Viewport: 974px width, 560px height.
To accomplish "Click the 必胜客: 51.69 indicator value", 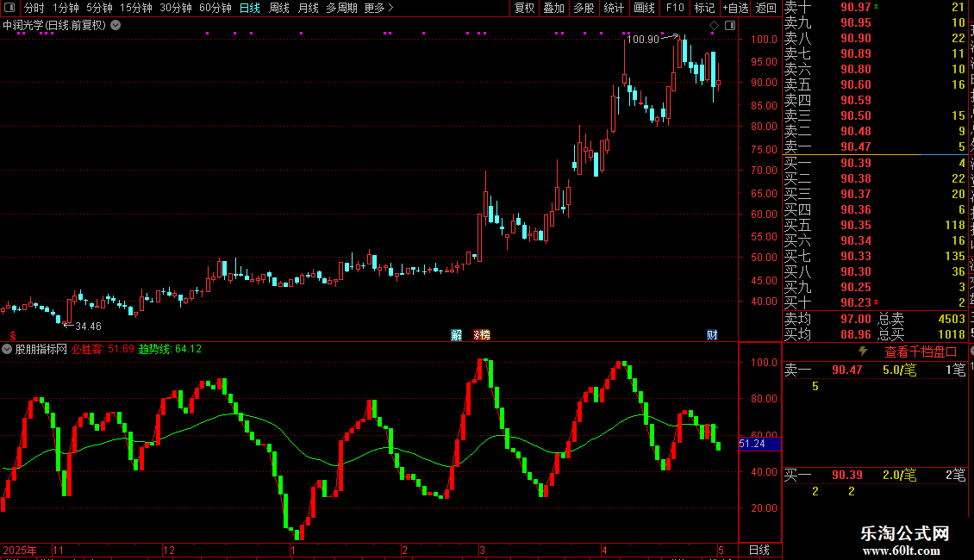I will pyautogui.click(x=103, y=349).
